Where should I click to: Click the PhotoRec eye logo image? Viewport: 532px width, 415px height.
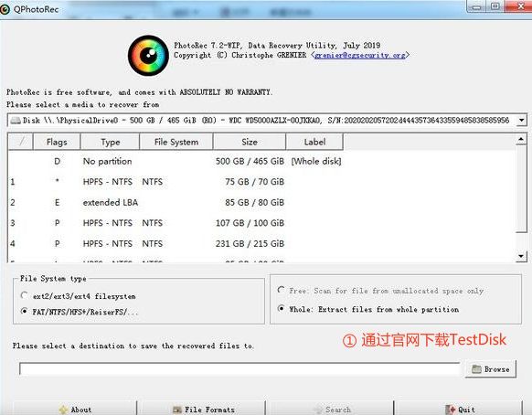tap(148, 56)
